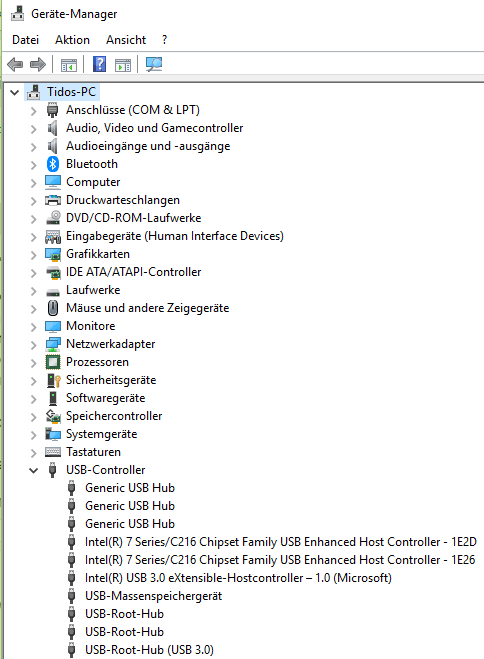Viewport: 484px width, 659px height.
Task: Select Intel USB Enhanced Host Controller - 1E2D
Action: point(281,542)
